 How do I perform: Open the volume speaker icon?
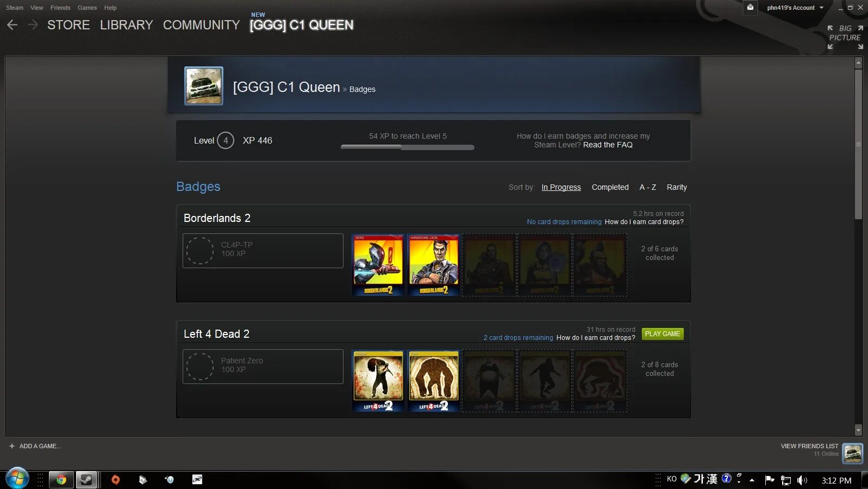tap(802, 480)
